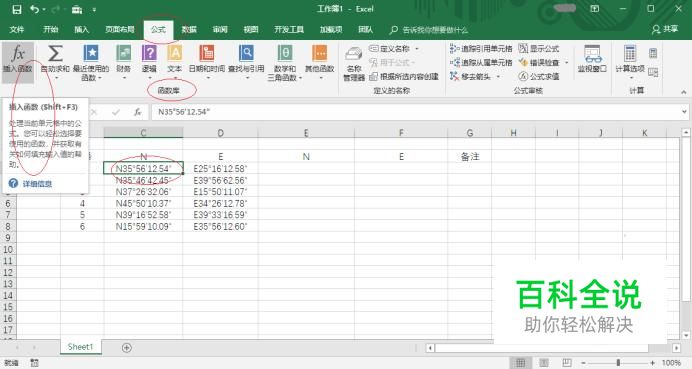Open the detailed help link in tooltip

37,184
